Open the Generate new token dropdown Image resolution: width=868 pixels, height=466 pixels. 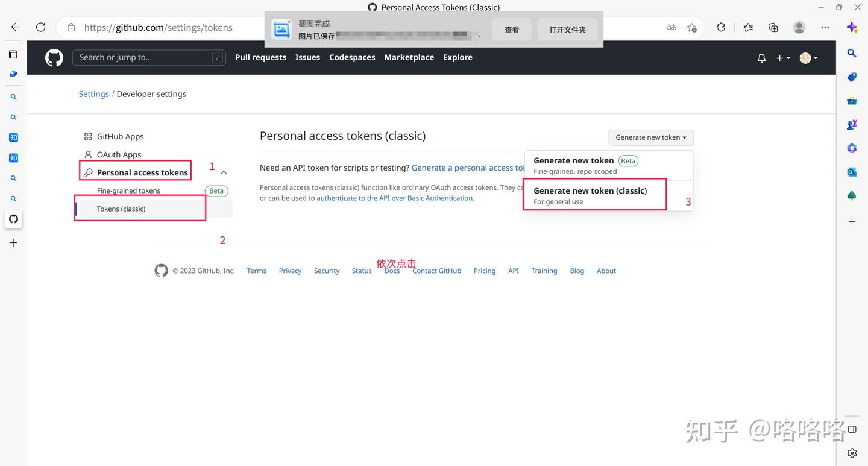pyautogui.click(x=650, y=137)
